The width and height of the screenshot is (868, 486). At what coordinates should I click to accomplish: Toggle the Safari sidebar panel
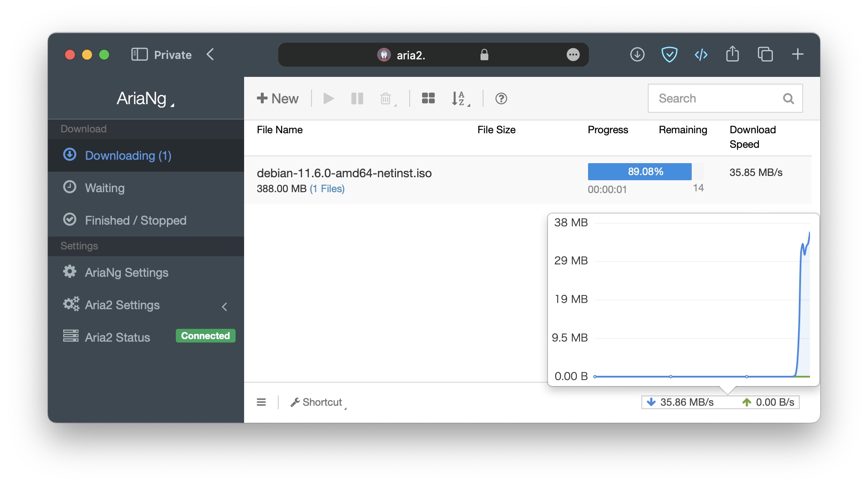click(x=140, y=55)
